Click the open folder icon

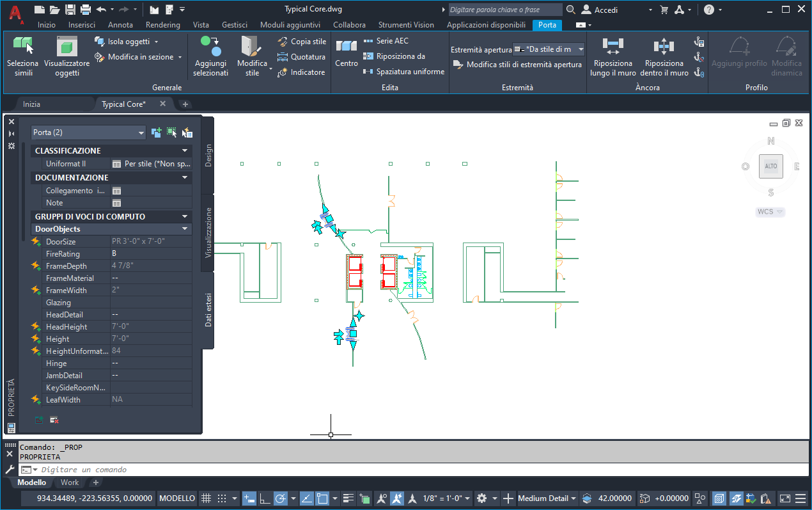click(55, 10)
